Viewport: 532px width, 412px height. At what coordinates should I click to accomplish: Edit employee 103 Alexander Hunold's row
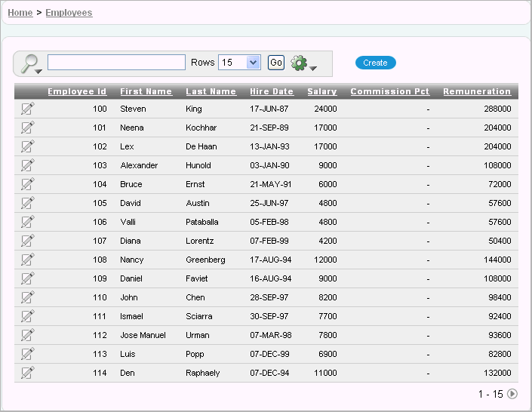pos(28,165)
